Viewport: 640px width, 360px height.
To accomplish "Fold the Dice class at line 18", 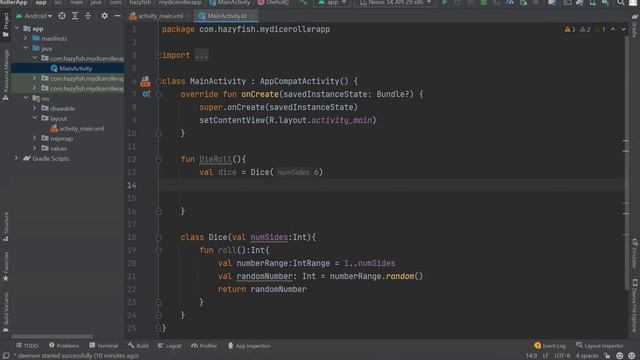I will tap(158, 238).
